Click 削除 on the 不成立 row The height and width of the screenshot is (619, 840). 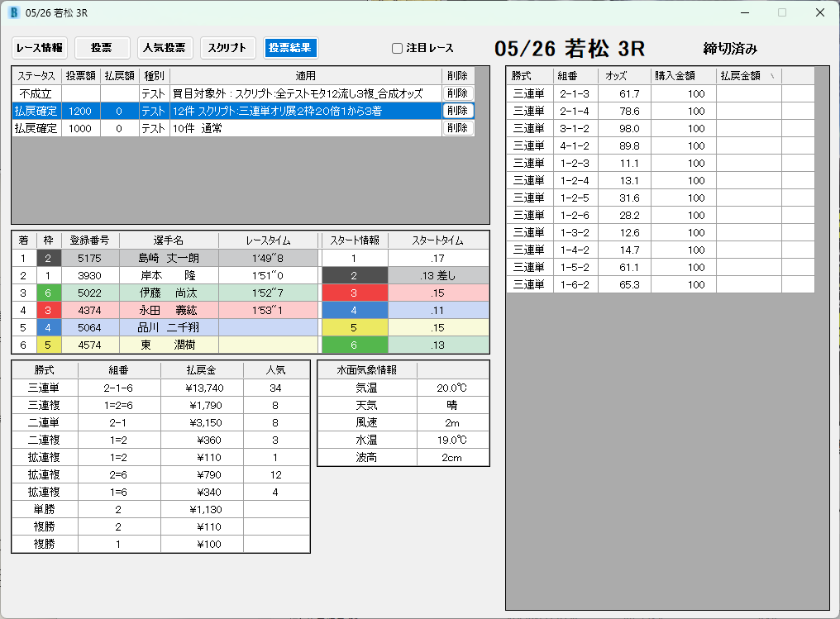click(x=456, y=93)
